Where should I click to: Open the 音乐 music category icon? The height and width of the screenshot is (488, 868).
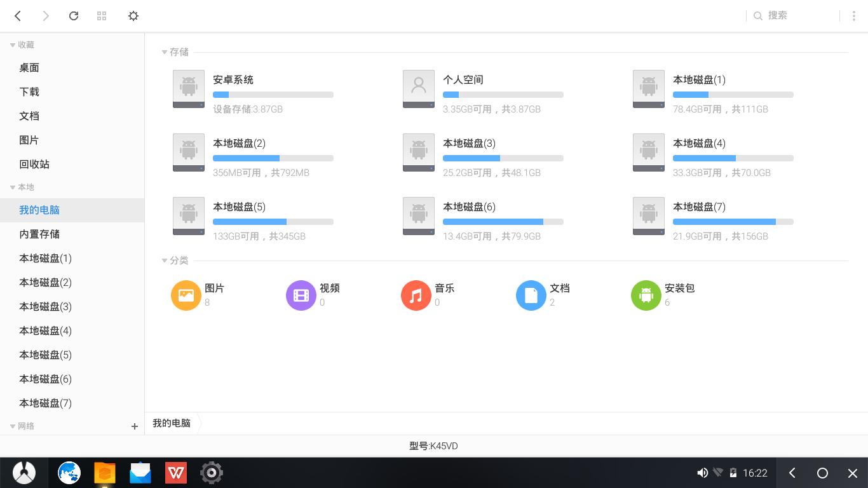[x=416, y=295]
